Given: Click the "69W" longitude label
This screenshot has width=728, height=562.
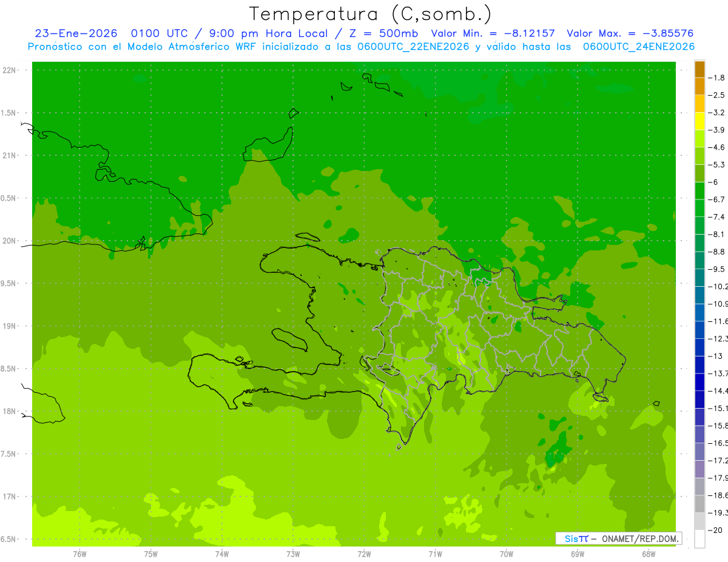Looking at the screenshot, I should point(578,554).
